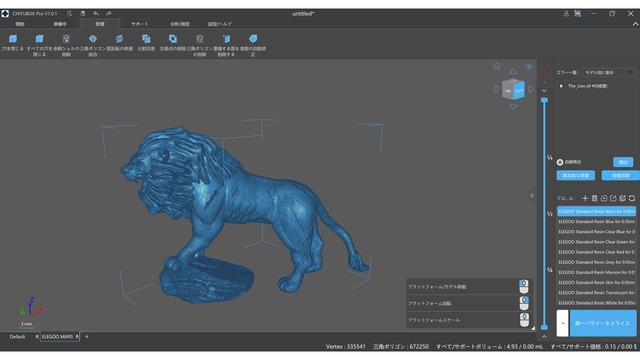Click the remove excess shells tool
The image size is (640, 360).
click(66, 44)
